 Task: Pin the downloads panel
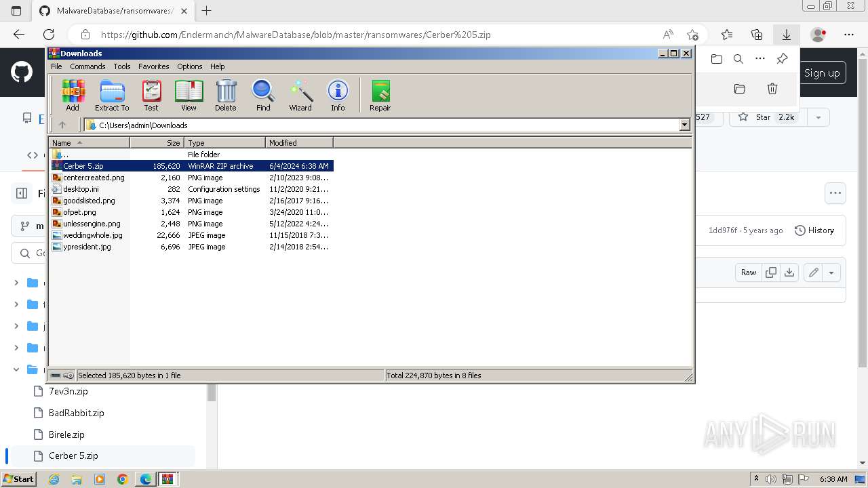[782, 59]
